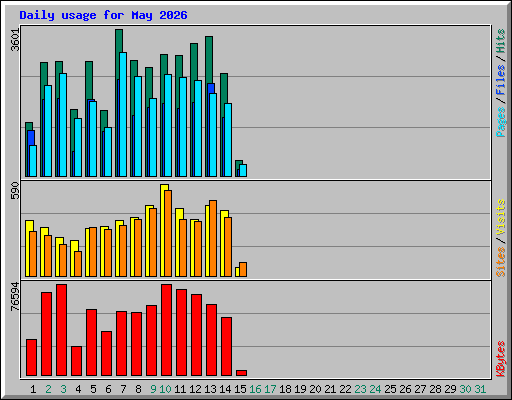
Task: Click the red KBytes bar for day 10
Action: (x=166, y=330)
